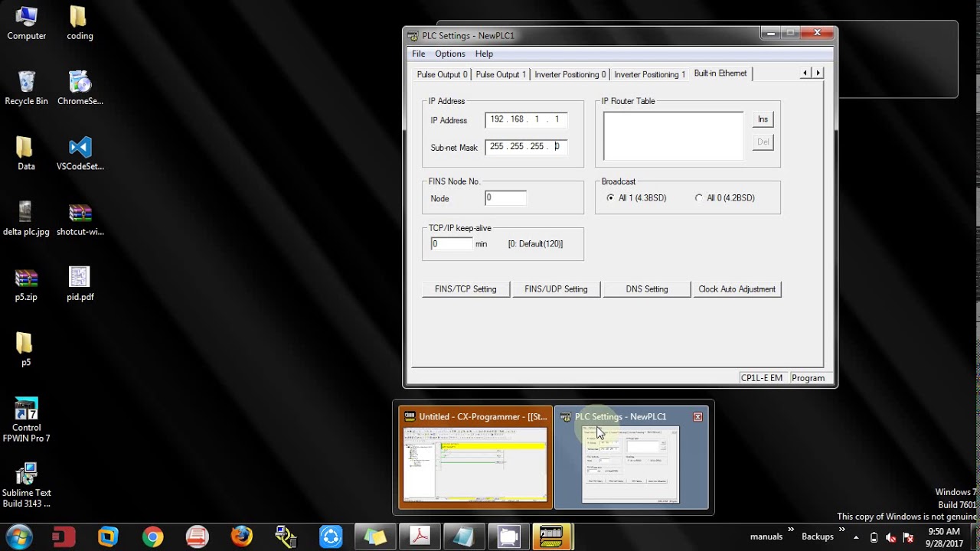Click inside the IP Router Table list
The height and width of the screenshot is (551, 980).
click(673, 136)
